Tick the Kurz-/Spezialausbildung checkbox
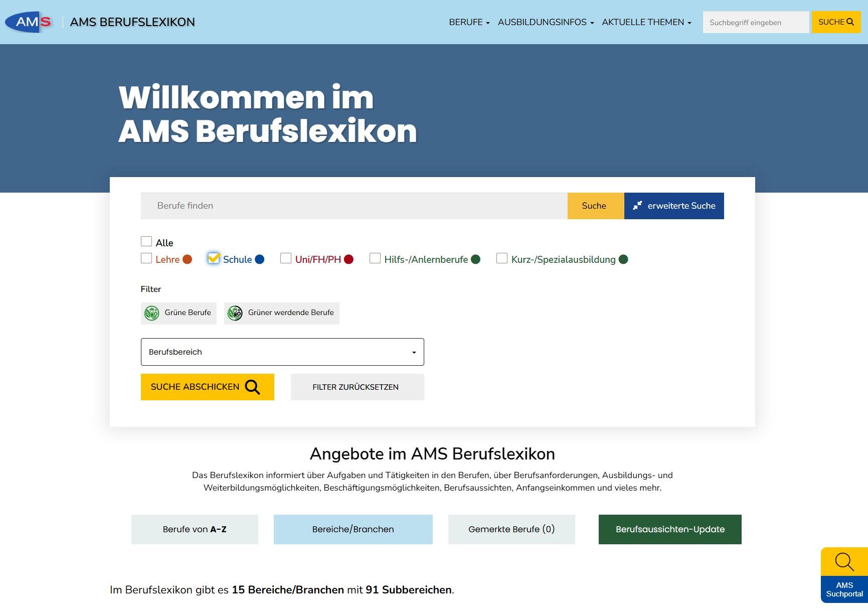Screen dimensions: 868x614 tap(501, 258)
